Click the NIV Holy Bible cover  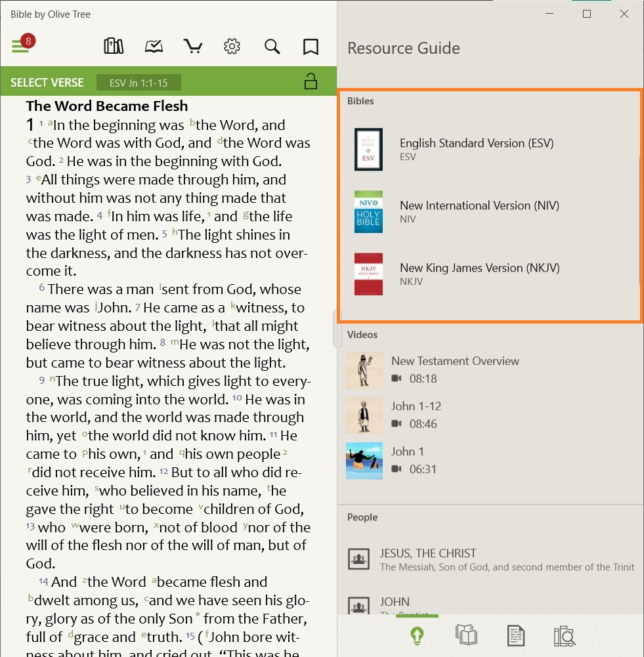coord(368,212)
